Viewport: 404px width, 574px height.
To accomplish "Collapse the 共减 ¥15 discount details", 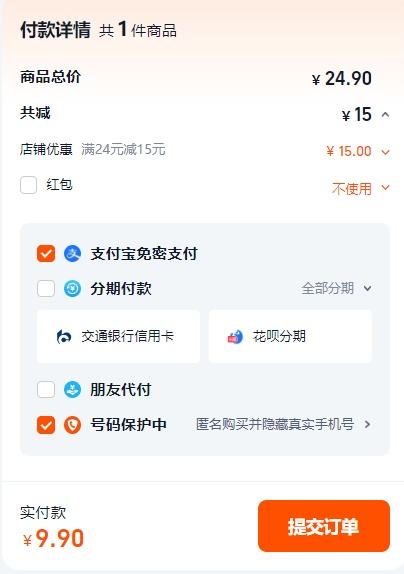I will click(x=385, y=115).
